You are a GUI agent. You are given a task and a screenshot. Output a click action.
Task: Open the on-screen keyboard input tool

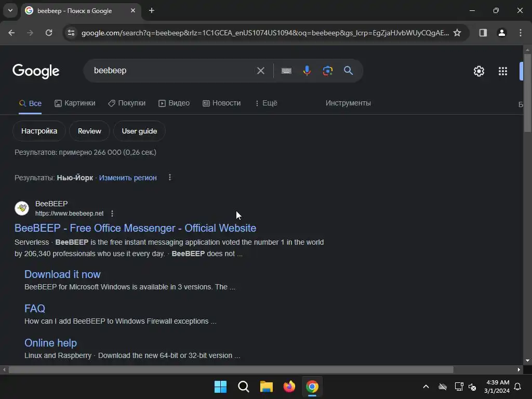coord(286,71)
